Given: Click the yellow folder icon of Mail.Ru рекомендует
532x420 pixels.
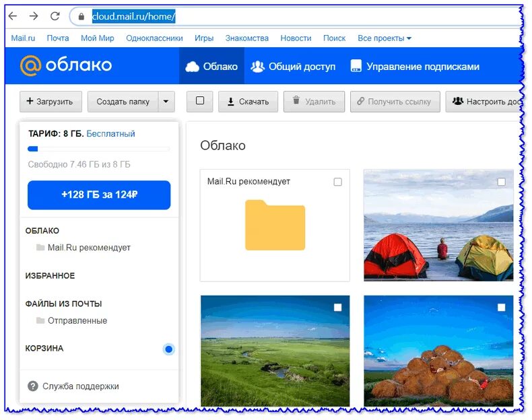Looking at the screenshot, I should coord(275,225).
